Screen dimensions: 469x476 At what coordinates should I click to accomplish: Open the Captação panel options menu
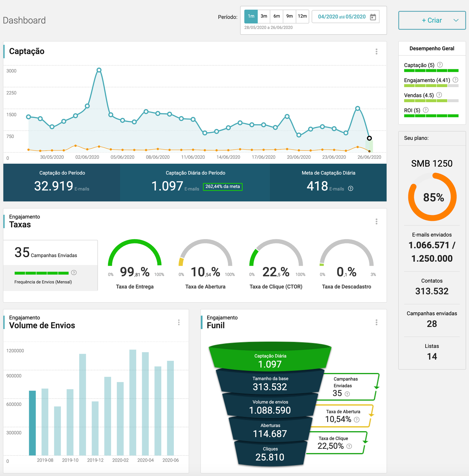(376, 52)
